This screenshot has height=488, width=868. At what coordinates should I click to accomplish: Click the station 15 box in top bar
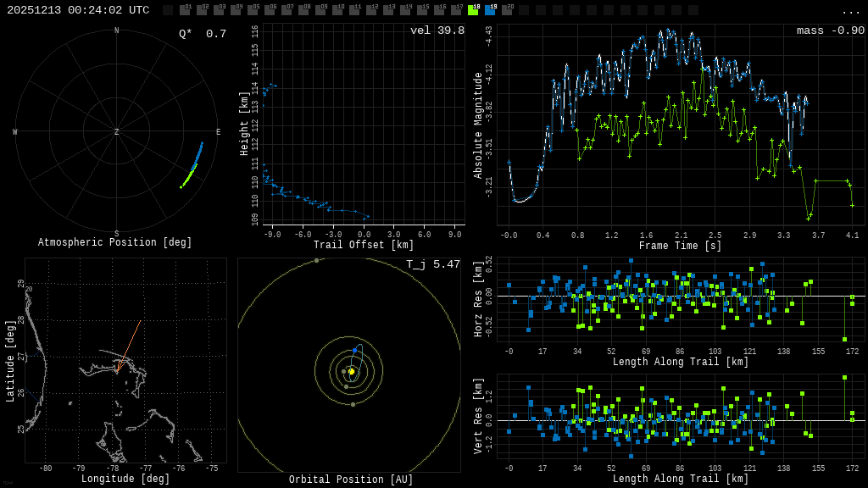(422, 10)
